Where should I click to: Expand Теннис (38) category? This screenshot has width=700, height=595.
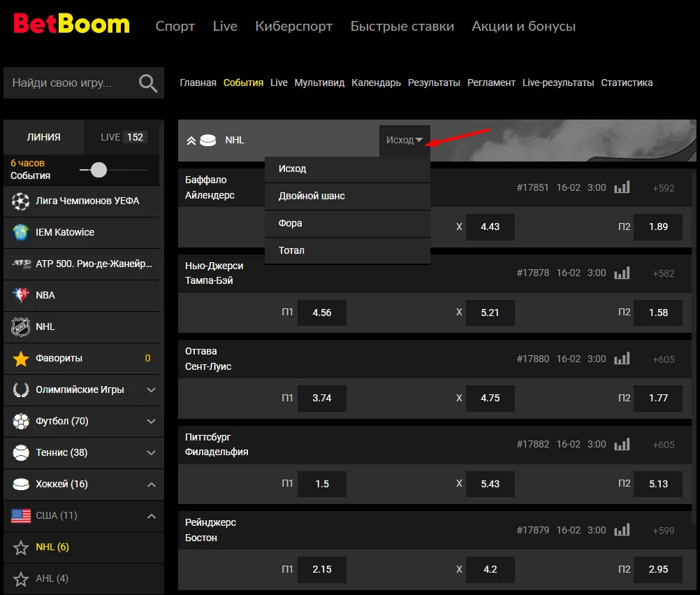(152, 452)
